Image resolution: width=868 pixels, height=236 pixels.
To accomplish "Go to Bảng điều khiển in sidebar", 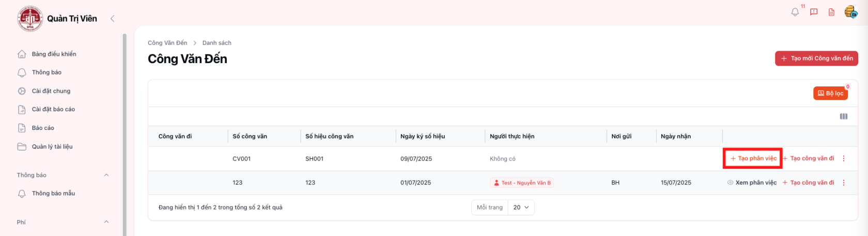I will pyautogui.click(x=54, y=54).
